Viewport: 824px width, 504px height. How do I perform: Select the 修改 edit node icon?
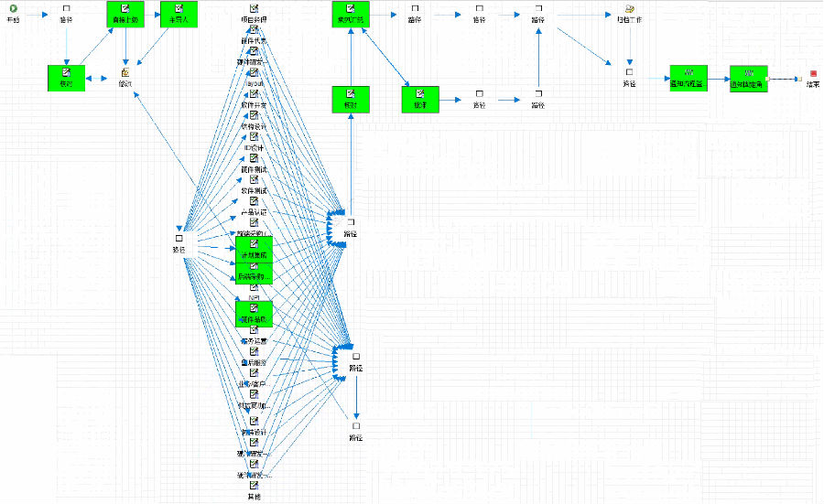point(125,73)
